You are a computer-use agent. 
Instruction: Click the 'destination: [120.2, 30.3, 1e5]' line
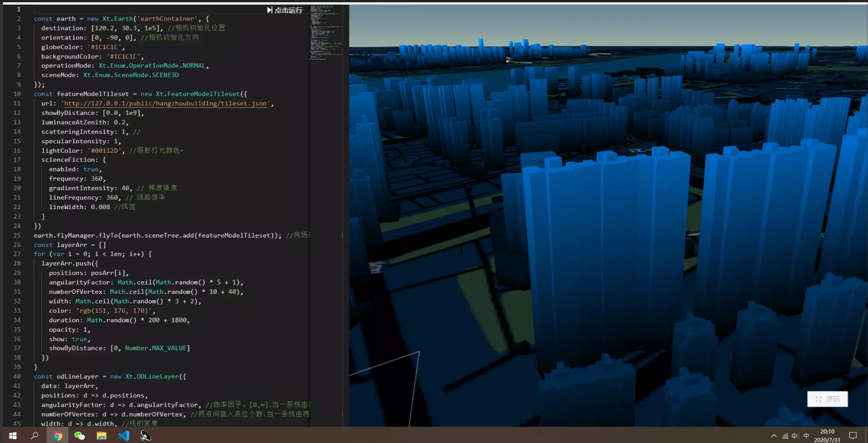pos(133,28)
